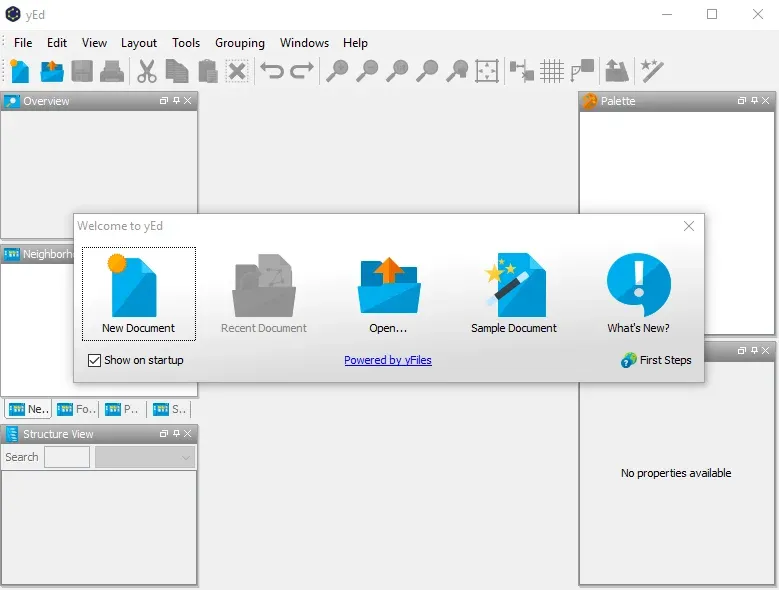This screenshot has height=590, width=779.
Task: Choose What's New? in welcome dialog
Action: [x=638, y=294]
